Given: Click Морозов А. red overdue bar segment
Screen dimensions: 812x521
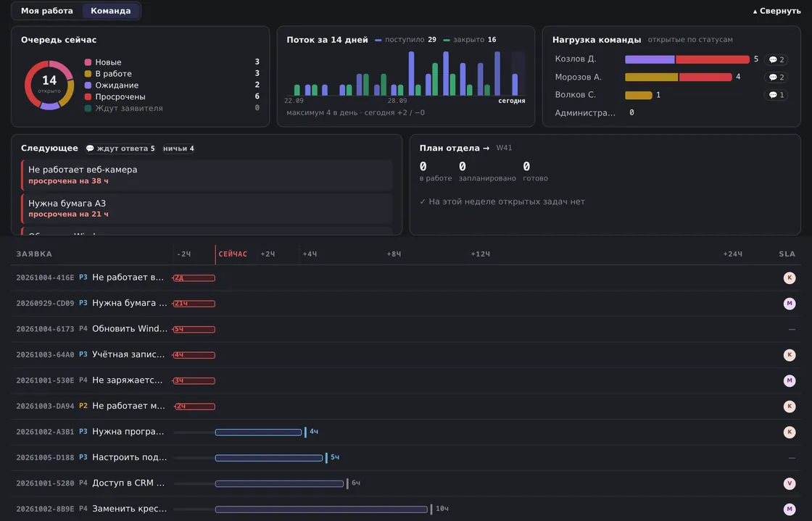Looking at the screenshot, I should (x=705, y=77).
